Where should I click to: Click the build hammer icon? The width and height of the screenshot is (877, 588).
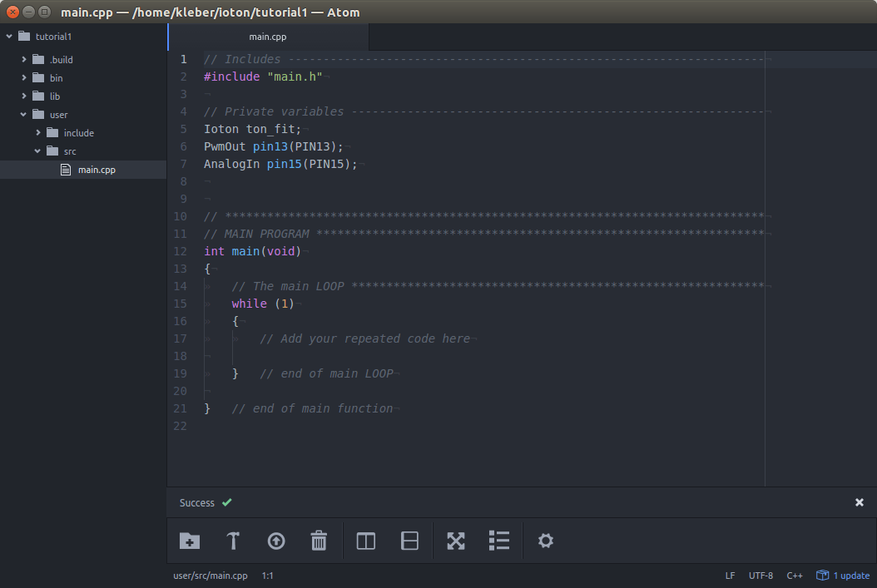coord(233,541)
